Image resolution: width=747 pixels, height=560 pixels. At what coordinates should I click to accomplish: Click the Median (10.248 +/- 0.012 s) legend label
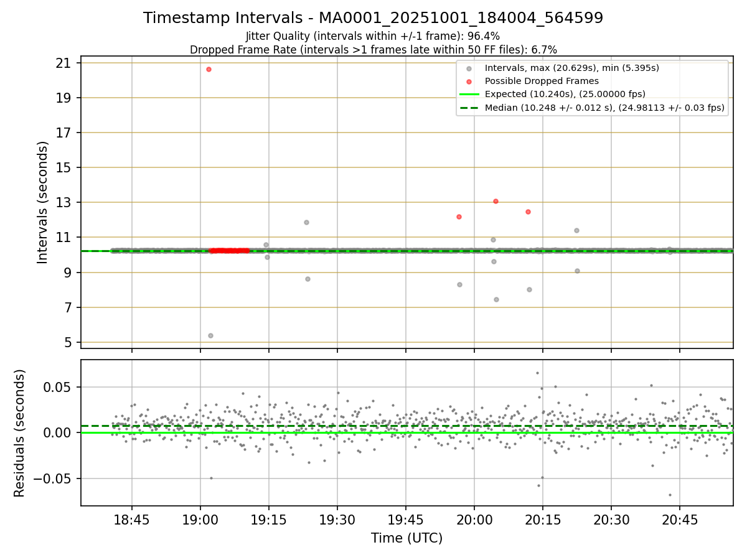coord(604,108)
